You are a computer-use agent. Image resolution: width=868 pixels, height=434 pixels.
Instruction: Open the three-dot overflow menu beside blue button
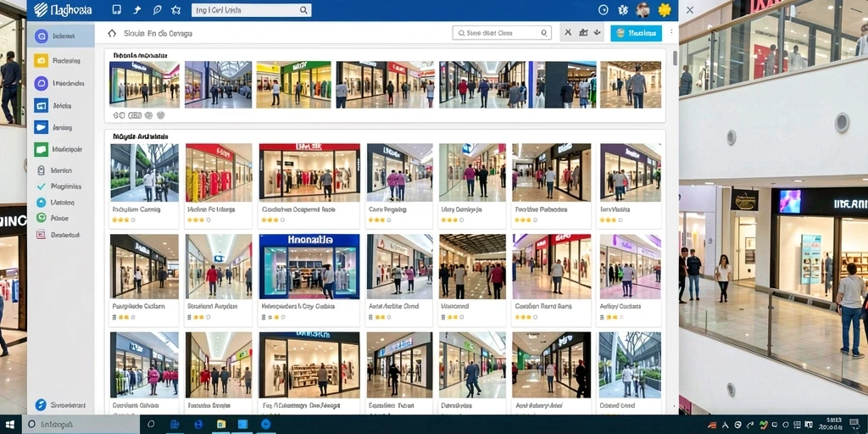coord(671,33)
